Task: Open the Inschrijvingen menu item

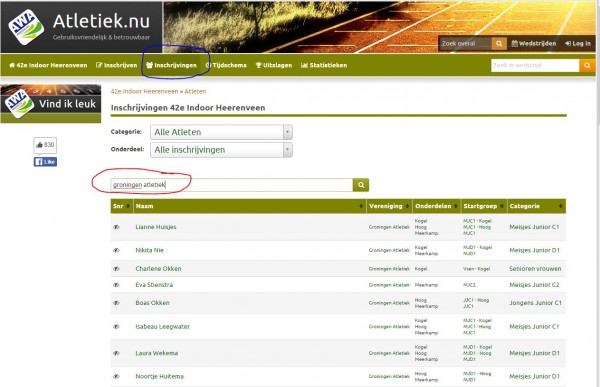Action: coord(171,65)
